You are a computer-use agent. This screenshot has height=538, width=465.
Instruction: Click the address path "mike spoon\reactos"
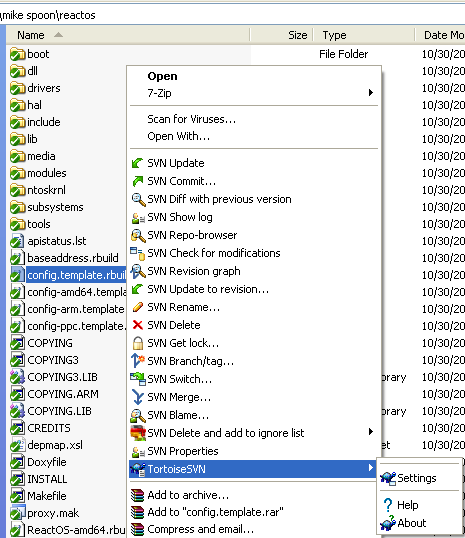pos(48,15)
